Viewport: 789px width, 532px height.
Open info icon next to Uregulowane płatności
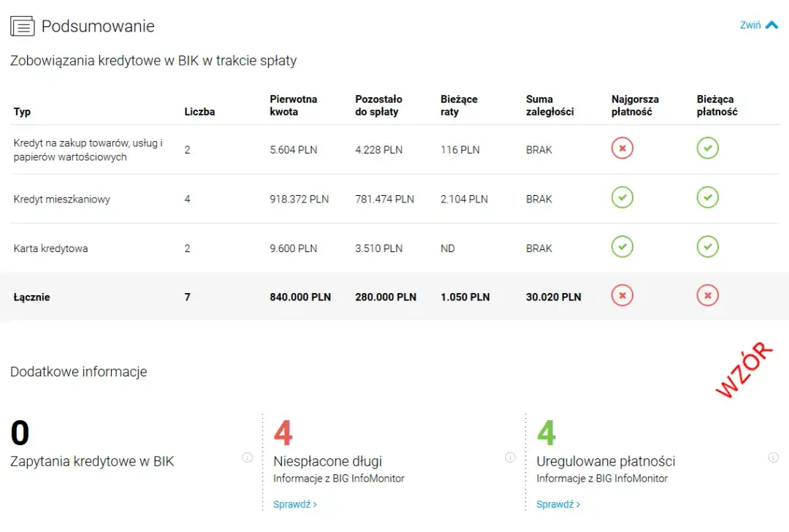tap(773, 457)
